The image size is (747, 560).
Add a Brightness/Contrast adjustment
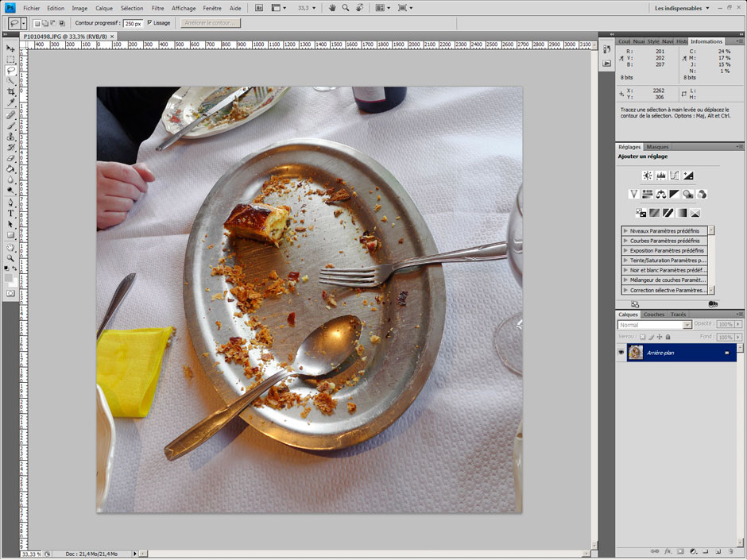click(647, 176)
